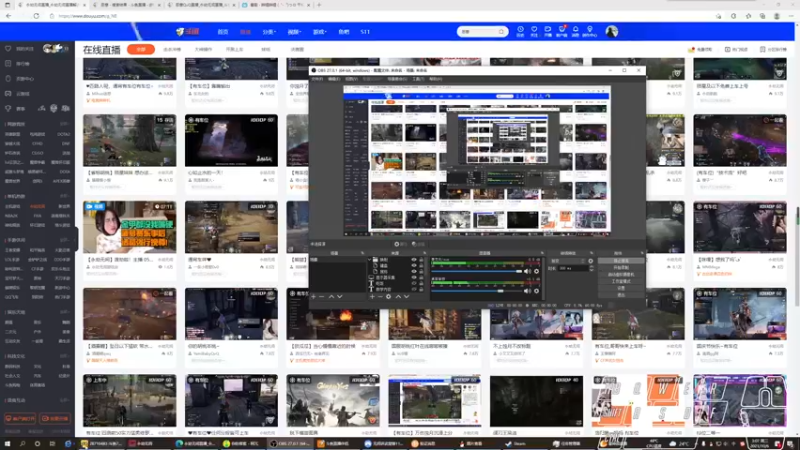
Task: Switch to the OBS taskbar button
Action: click(x=290, y=444)
